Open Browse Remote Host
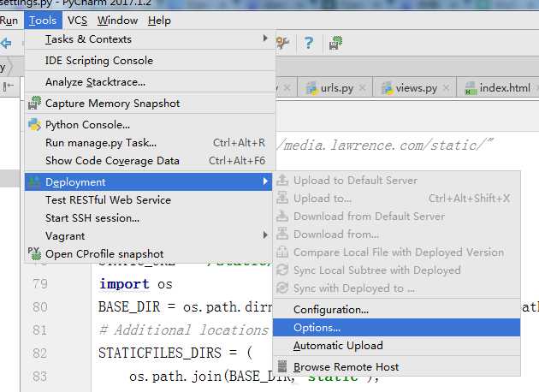The image size is (539, 392). [x=397, y=367]
